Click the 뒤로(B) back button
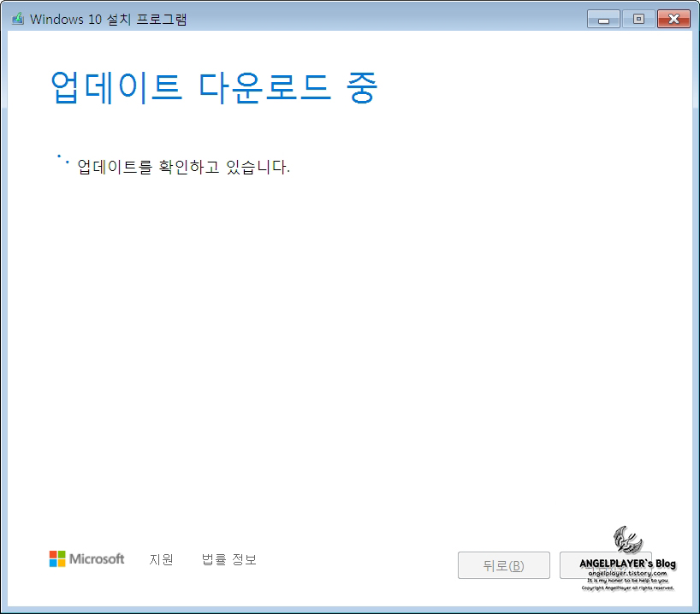The width and height of the screenshot is (700, 614). click(x=503, y=565)
